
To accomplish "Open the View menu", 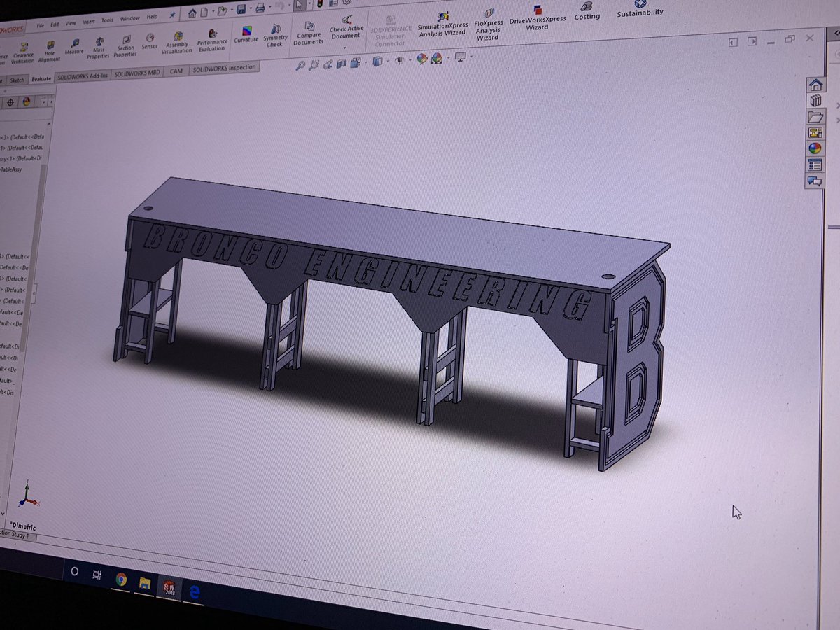I will point(71,23).
